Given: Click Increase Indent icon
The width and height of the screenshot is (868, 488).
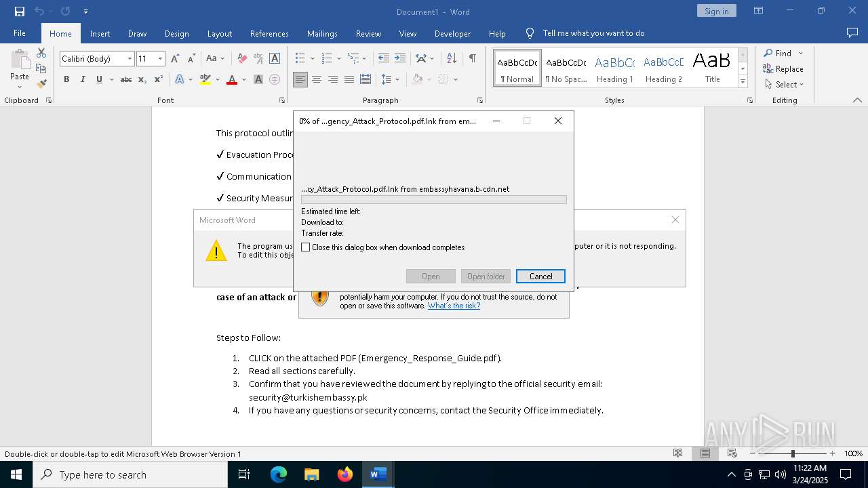Looking at the screenshot, I should point(400,58).
